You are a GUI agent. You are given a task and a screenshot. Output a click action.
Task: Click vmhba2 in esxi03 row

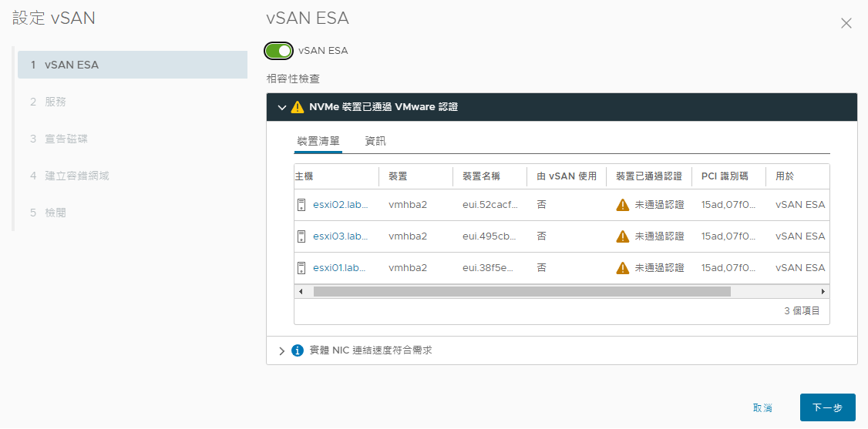(x=408, y=236)
